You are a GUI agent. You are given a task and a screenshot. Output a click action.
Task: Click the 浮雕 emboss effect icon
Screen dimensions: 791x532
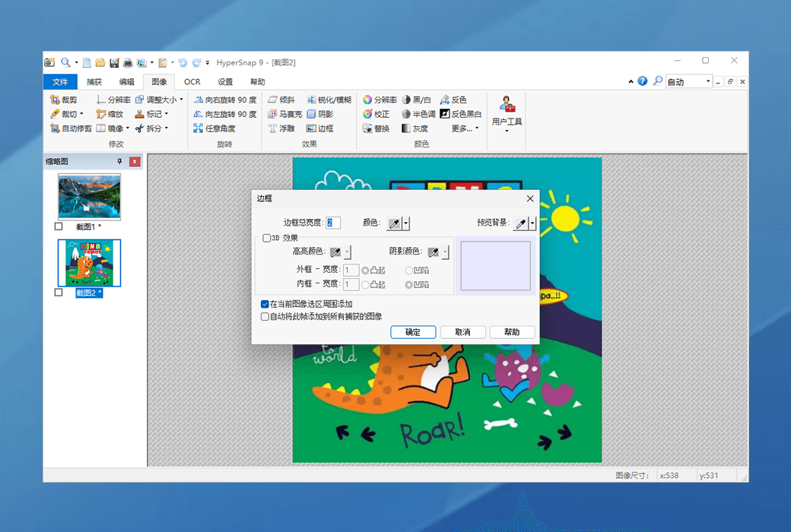click(x=273, y=128)
